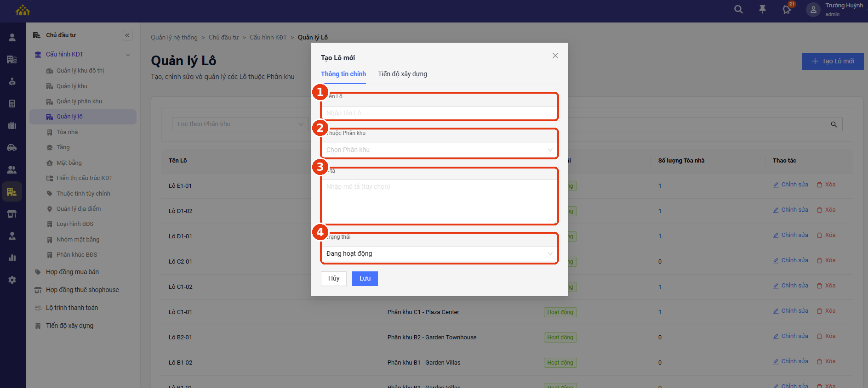Click the plus icon on Tạo Lô mới button

point(815,61)
